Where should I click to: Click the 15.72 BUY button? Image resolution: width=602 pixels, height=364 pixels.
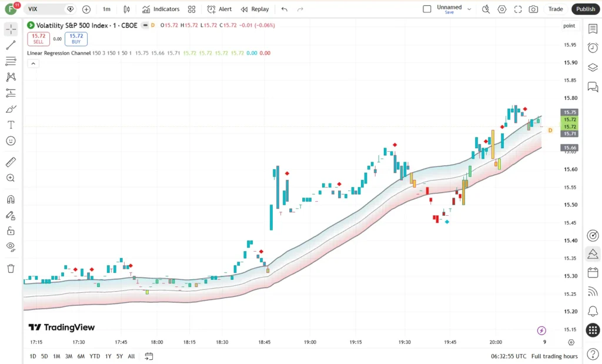click(x=76, y=39)
